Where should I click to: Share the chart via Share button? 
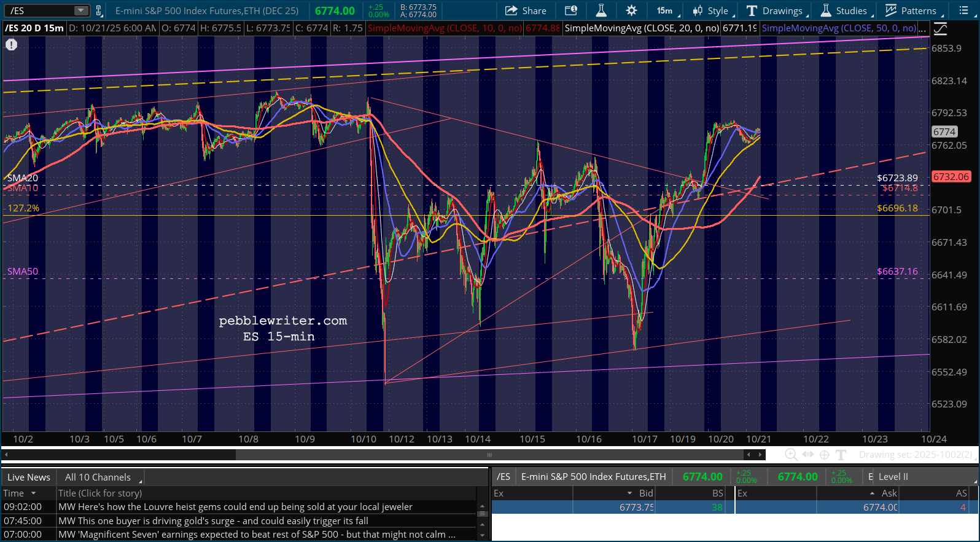526,10
